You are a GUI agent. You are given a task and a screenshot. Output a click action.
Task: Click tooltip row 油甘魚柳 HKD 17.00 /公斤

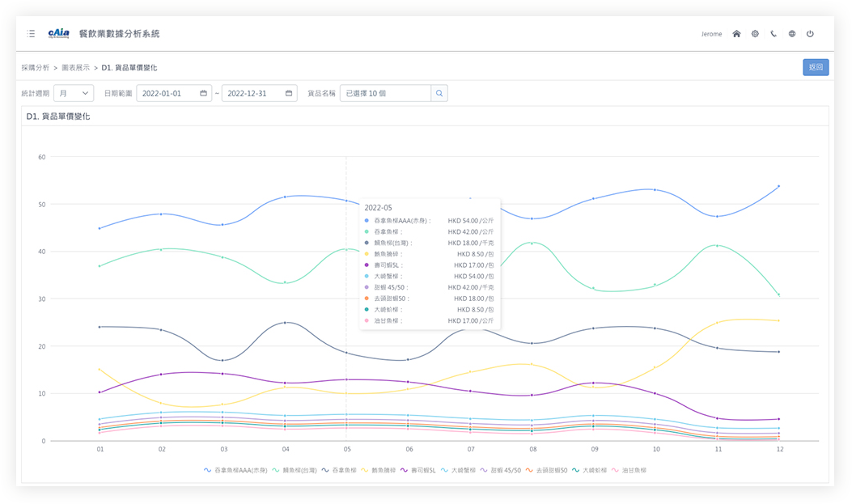pyautogui.click(x=430, y=321)
